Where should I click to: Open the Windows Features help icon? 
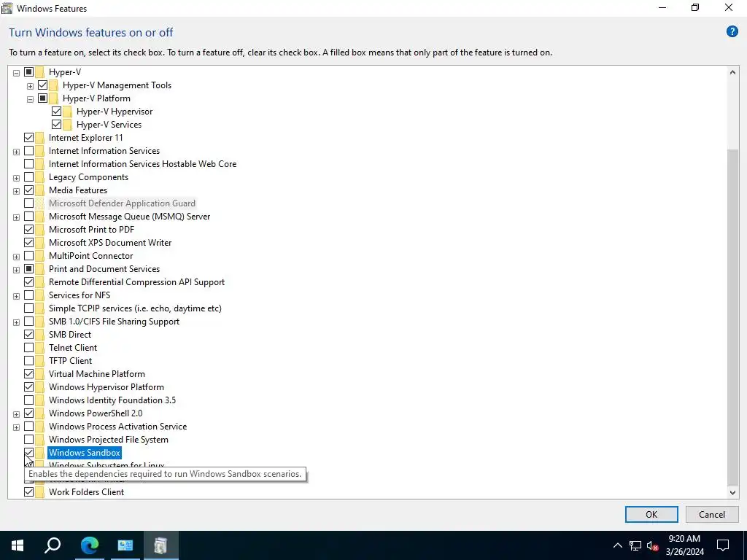pos(732,32)
